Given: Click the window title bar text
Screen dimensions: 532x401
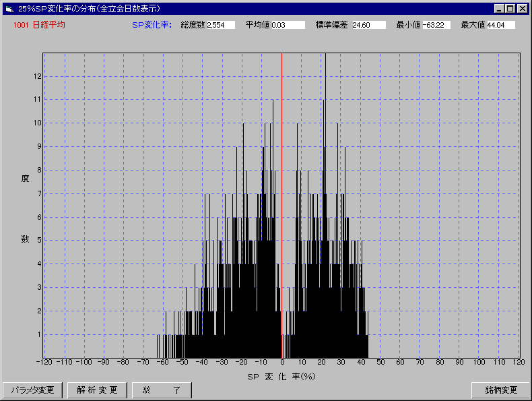Looking at the screenshot, I should [94, 9].
